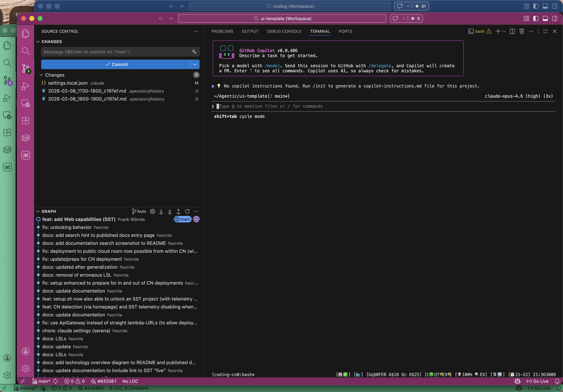Generate commit message with sparkle icon

point(194,52)
